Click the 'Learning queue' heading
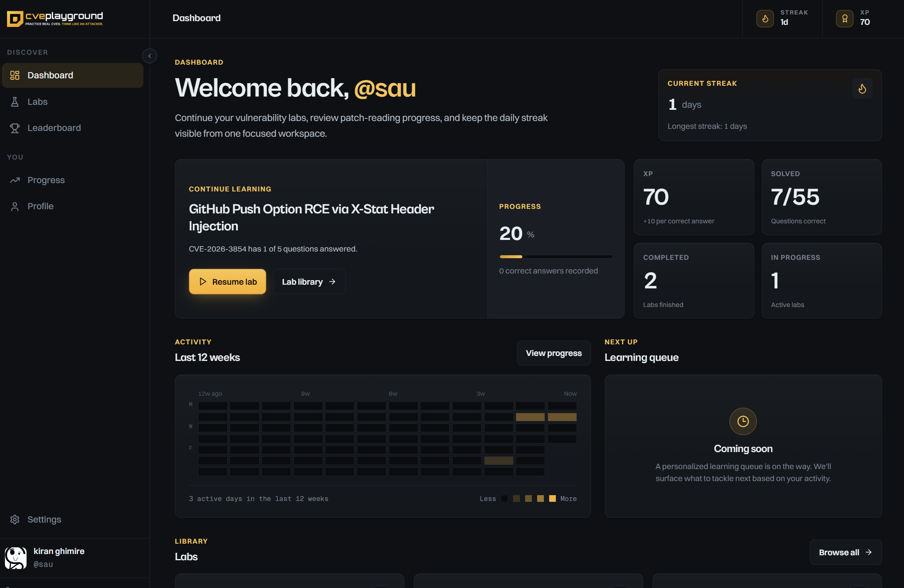The image size is (904, 588). point(641,358)
